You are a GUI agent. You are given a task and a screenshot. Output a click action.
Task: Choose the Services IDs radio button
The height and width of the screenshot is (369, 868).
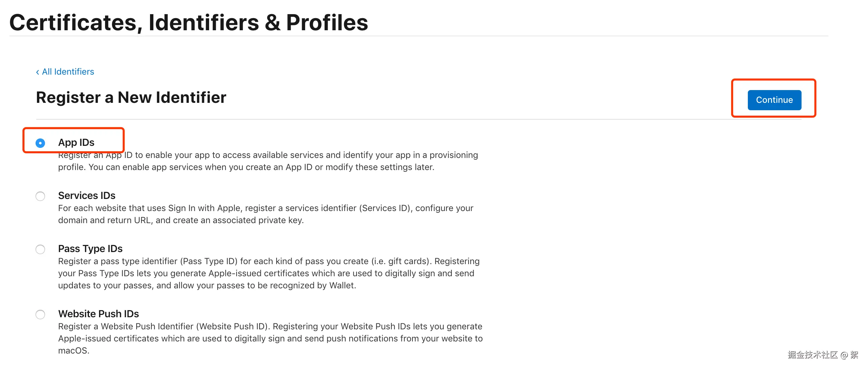click(40, 196)
